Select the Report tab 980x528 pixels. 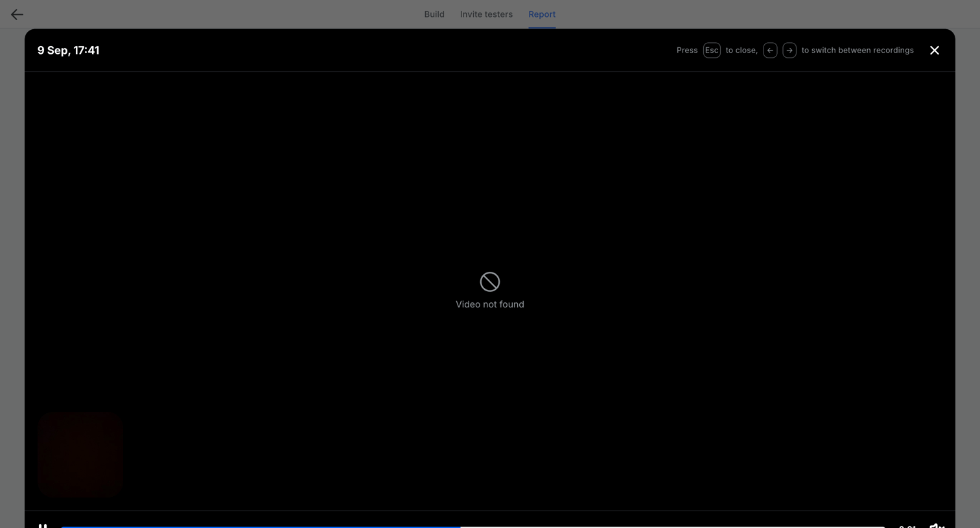[542, 14]
